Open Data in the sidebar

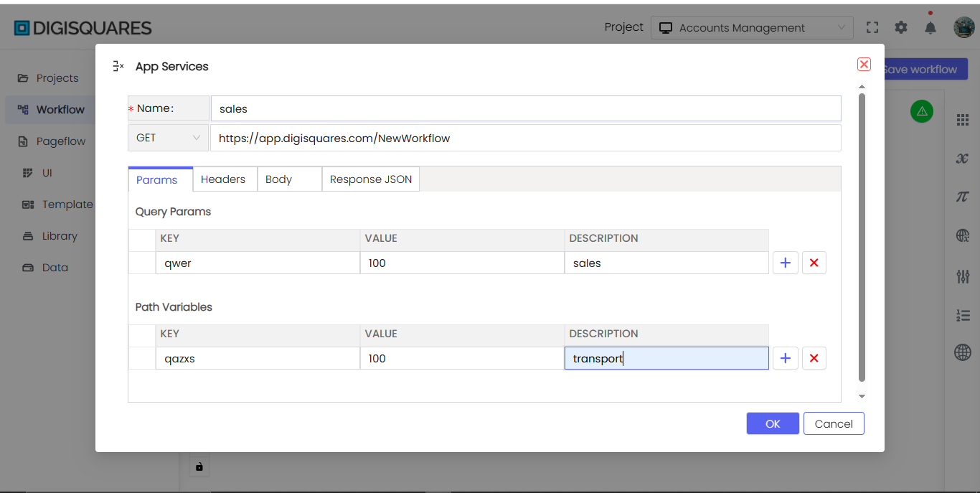tap(45, 268)
